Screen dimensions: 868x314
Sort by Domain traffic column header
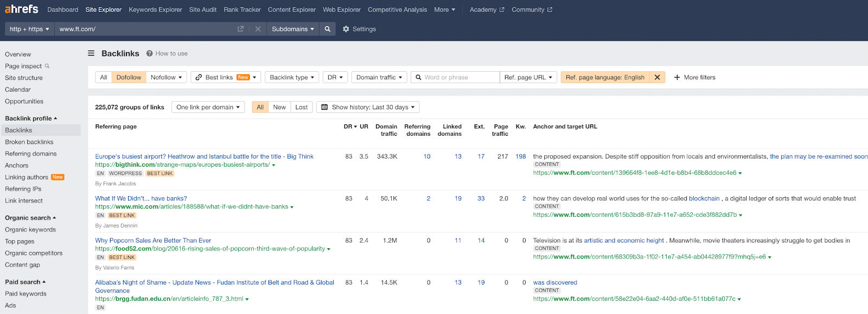(x=386, y=130)
